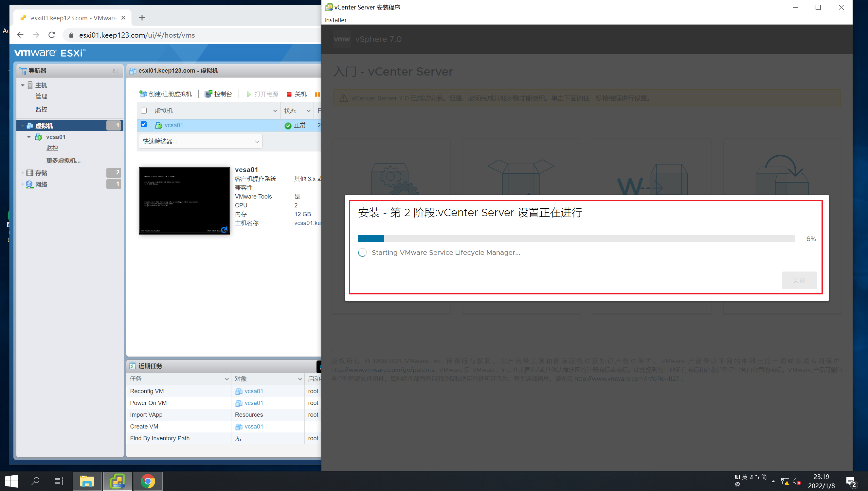
Task: Go back in the Chrome browser
Action: tap(20, 35)
